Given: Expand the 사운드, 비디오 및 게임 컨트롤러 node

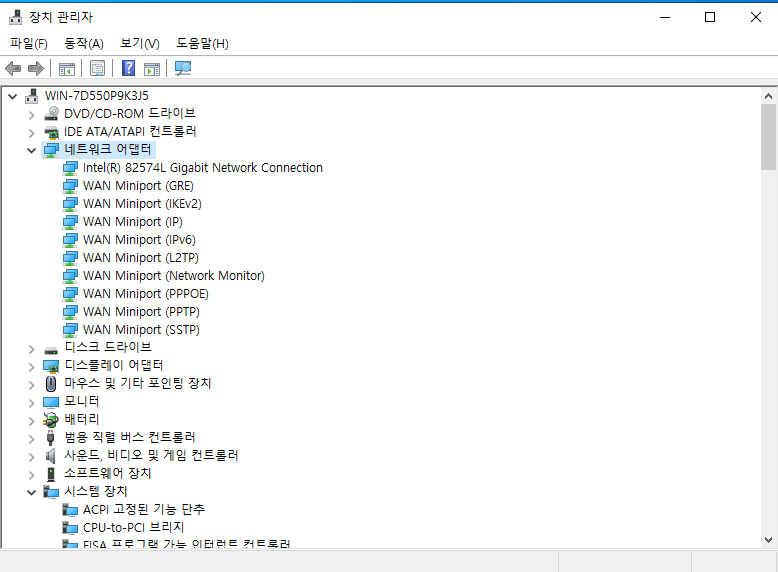Looking at the screenshot, I should click(x=32, y=457).
